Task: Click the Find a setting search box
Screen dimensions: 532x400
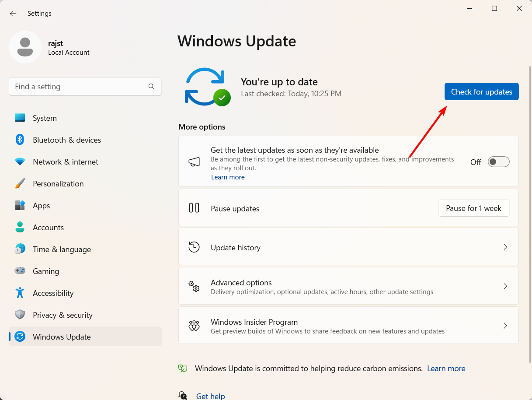Action: 79,87
